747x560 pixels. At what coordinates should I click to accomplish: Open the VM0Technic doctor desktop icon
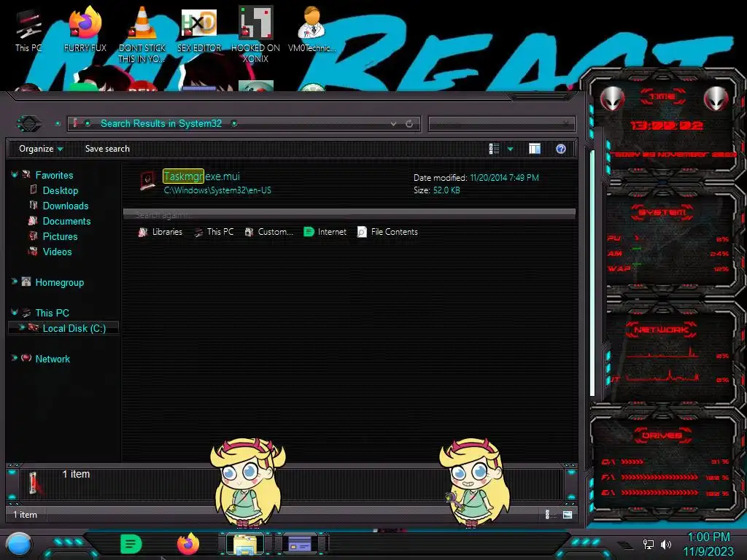click(311, 30)
